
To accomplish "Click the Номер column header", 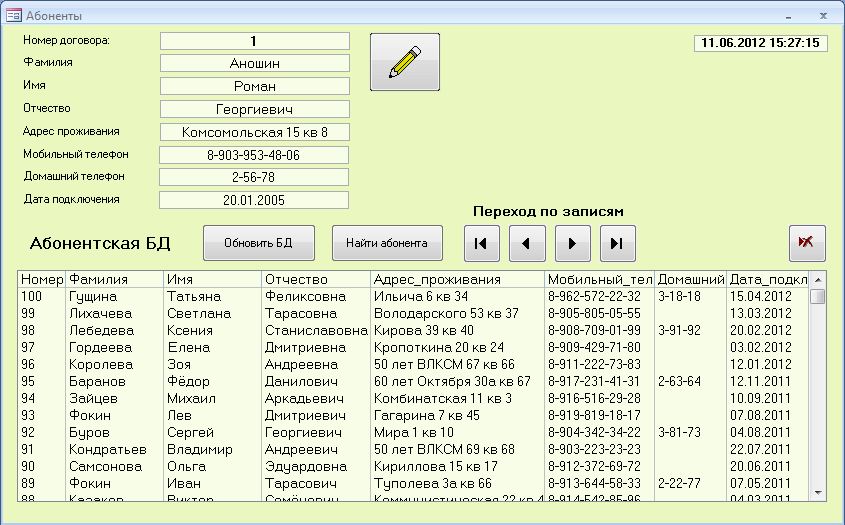I will pyautogui.click(x=42, y=279).
